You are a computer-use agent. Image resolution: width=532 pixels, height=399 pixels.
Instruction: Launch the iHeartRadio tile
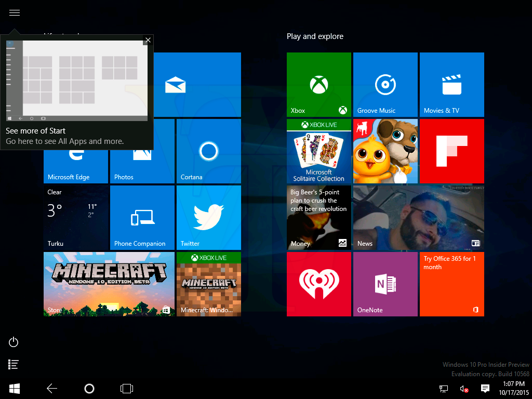319,284
